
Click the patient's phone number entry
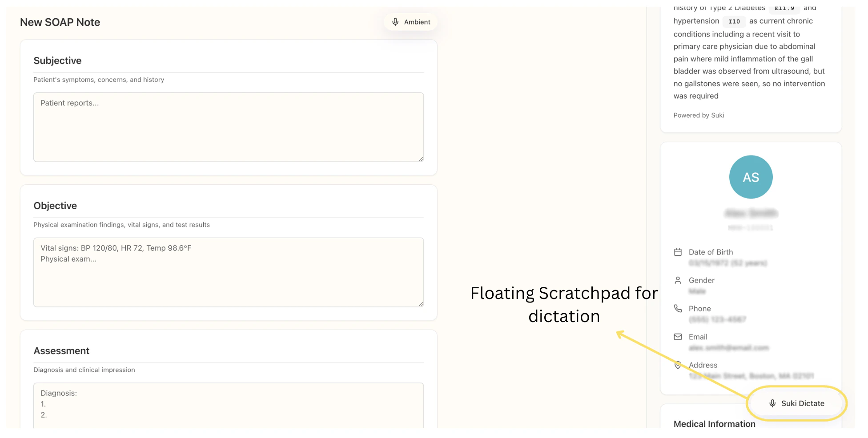click(717, 319)
